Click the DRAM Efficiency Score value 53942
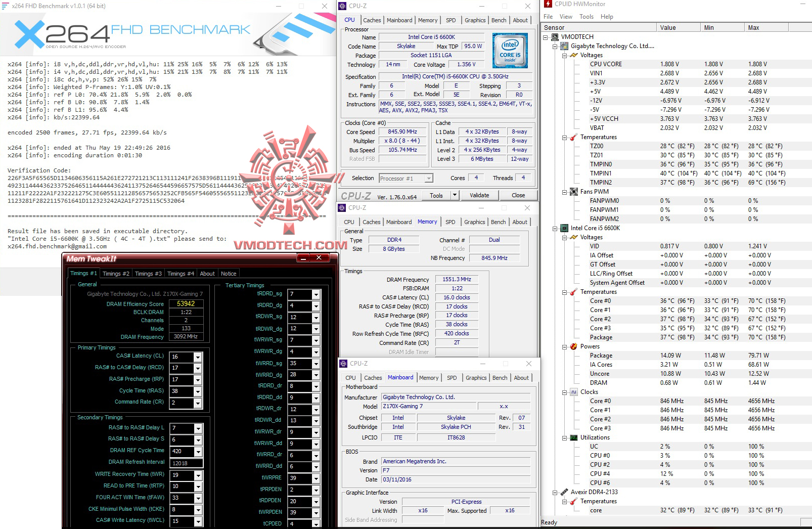812x529 pixels. pyautogui.click(x=186, y=303)
